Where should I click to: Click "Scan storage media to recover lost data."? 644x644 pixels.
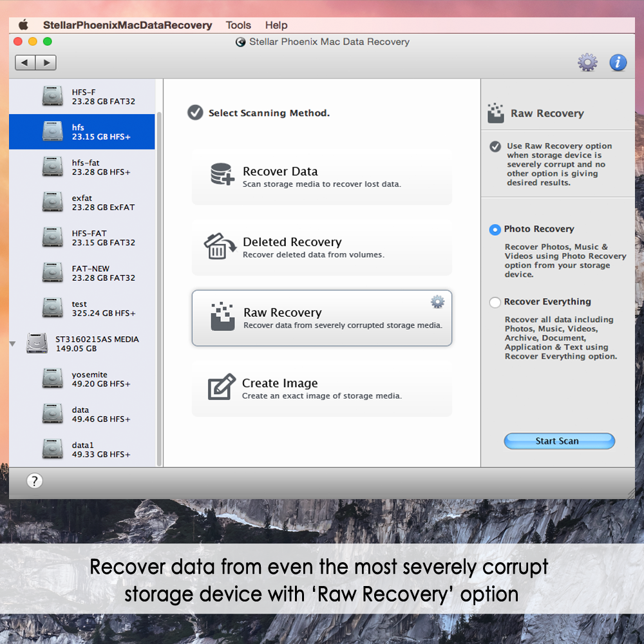coord(321,184)
